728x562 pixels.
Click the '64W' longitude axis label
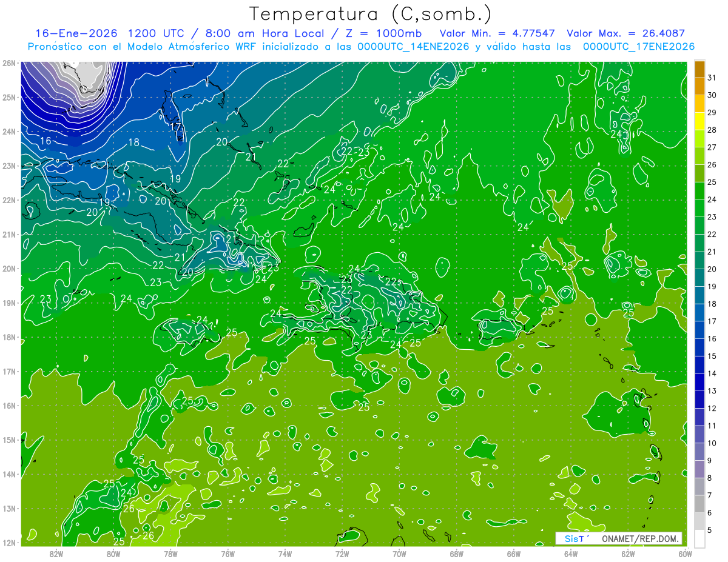click(x=570, y=554)
